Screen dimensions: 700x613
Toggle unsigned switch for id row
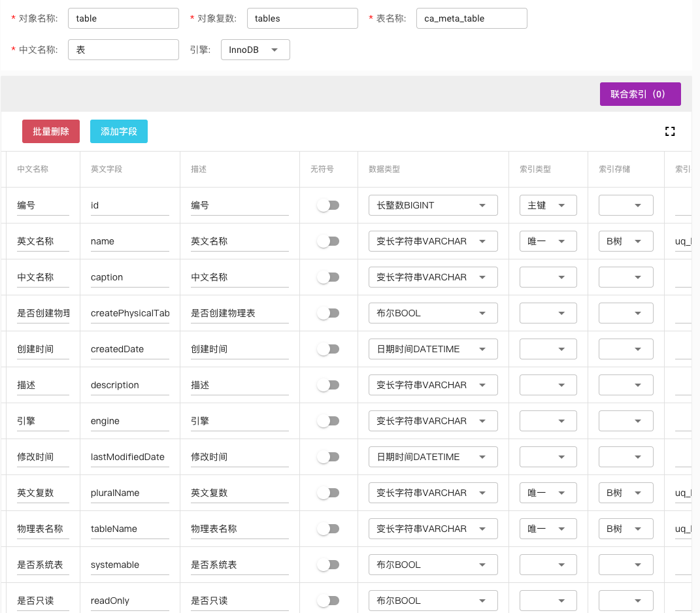pos(329,205)
